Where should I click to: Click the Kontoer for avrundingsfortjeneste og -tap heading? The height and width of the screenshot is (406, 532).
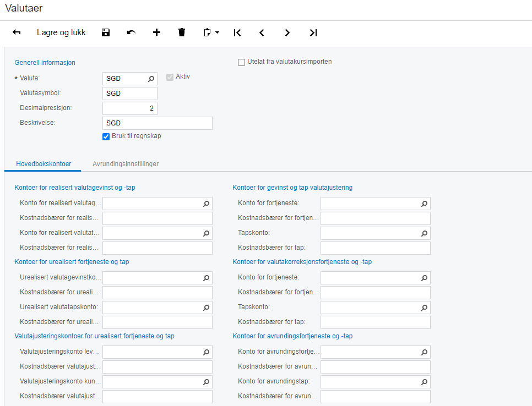coord(292,336)
